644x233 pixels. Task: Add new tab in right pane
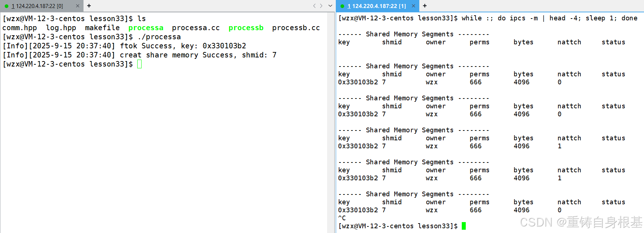[x=425, y=6]
